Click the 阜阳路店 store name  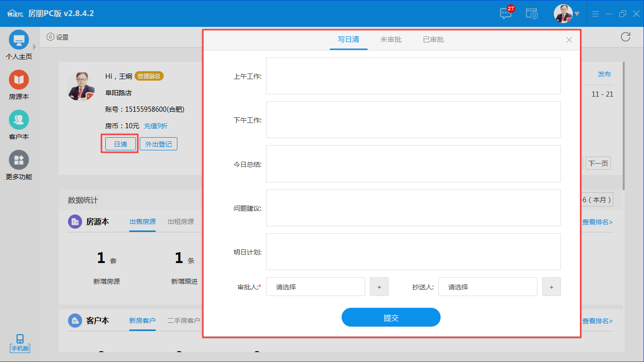coord(118,93)
